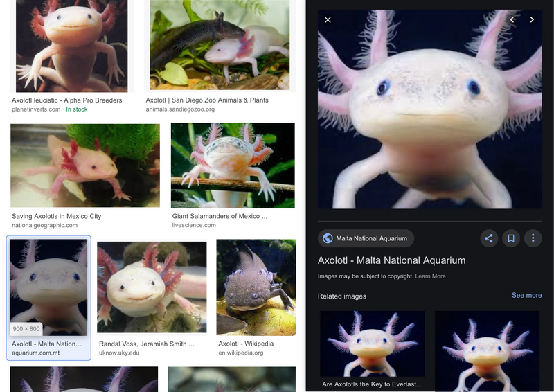This screenshot has height=392, width=554.
Task: Go to previous image arrow
Action: click(512, 20)
